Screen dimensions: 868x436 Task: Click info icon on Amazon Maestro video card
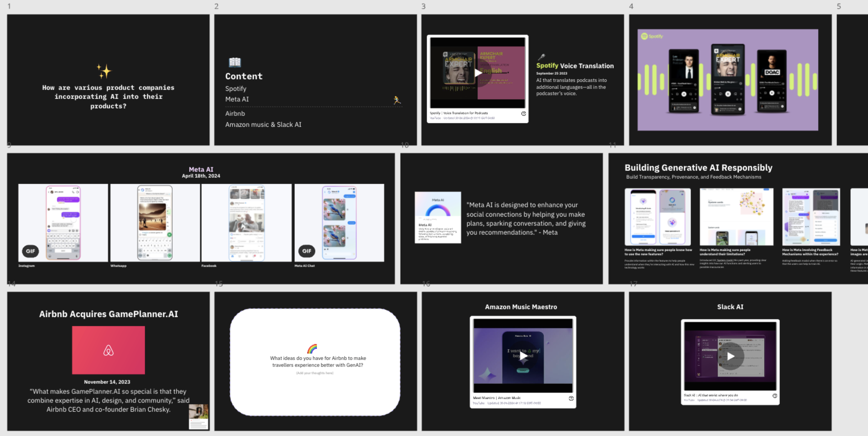coord(571,398)
